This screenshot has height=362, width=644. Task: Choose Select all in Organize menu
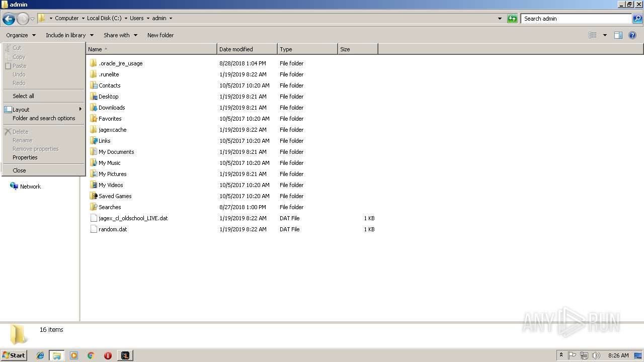coord(44,96)
